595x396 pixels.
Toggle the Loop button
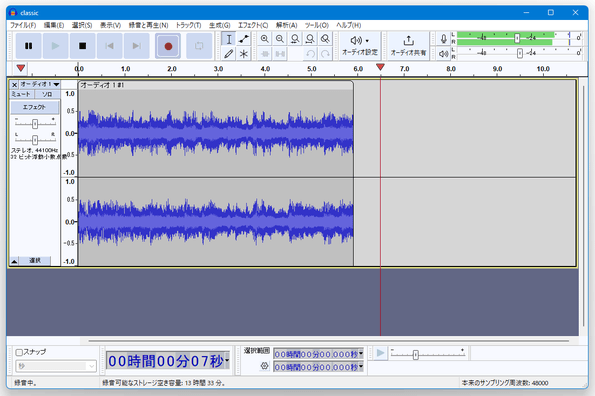click(199, 46)
